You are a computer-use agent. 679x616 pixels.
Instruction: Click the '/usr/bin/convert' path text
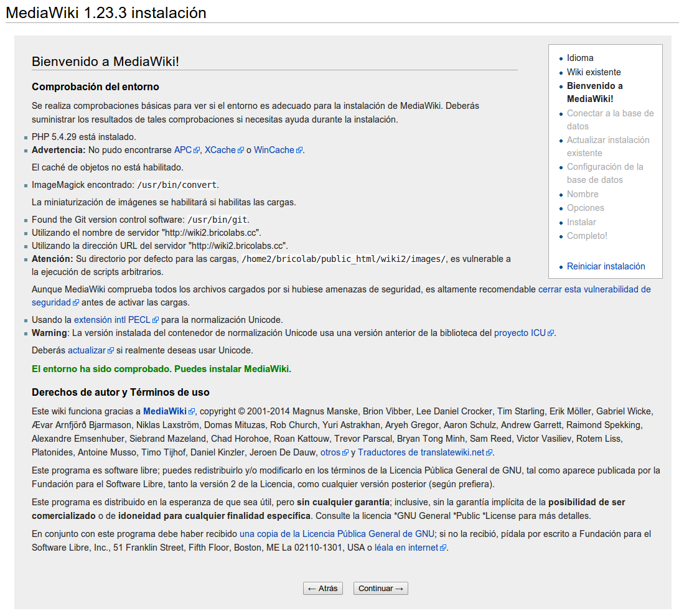(177, 185)
